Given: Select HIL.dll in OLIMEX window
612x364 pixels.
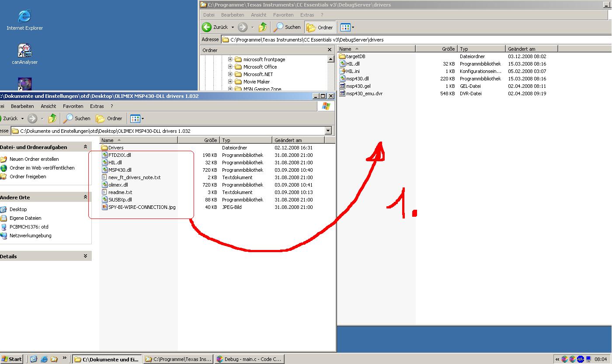Looking at the screenshot, I should pos(112,163).
